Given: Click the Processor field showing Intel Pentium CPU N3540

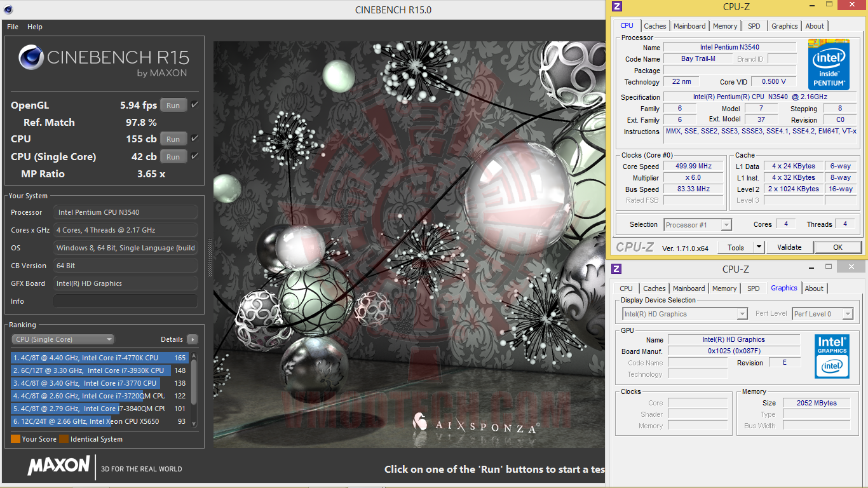Looking at the screenshot, I should tap(125, 212).
